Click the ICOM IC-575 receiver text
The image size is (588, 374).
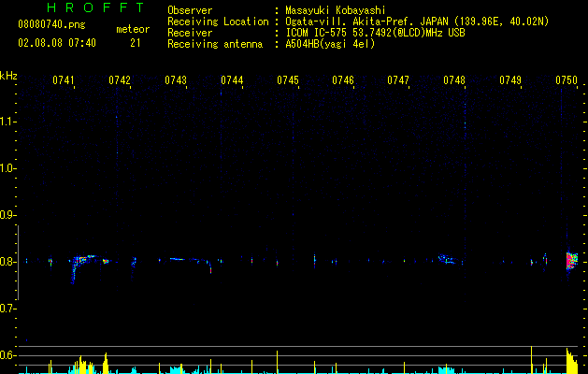point(375,33)
